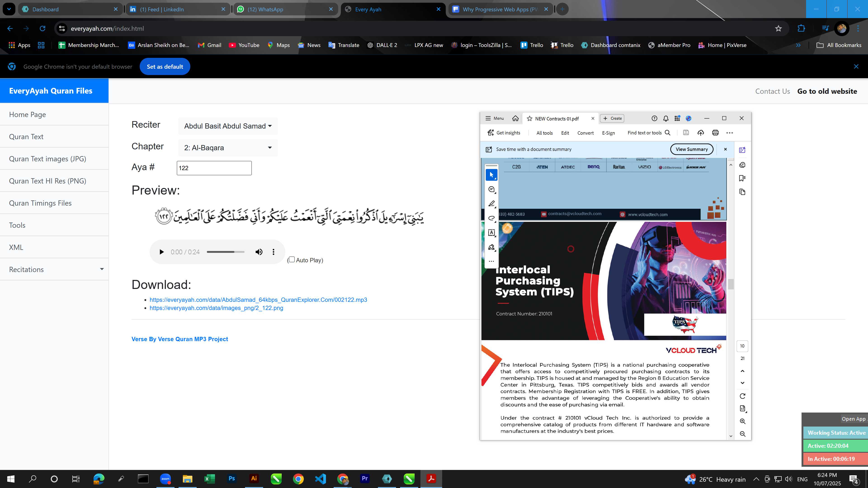Image resolution: width=868 pixels, height=488 pixels.
Task: Expand the hidden bookmarks chevron
Action: [x=798, y=45]
